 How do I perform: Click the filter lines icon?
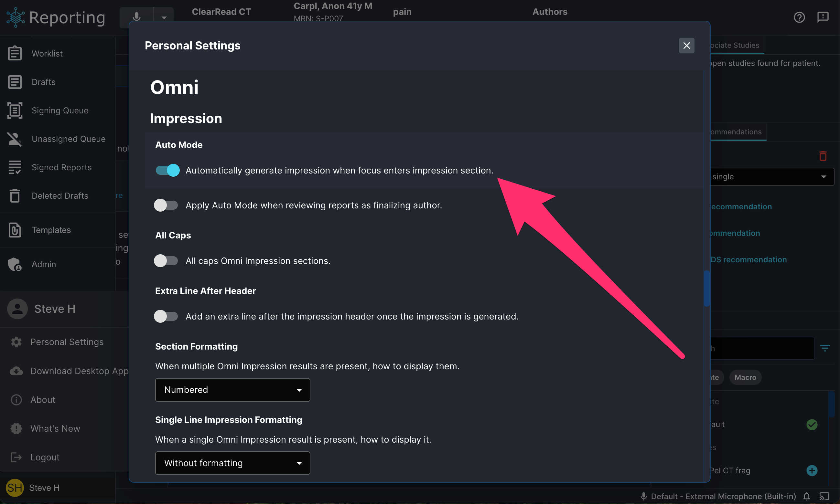tap(825, 348)
